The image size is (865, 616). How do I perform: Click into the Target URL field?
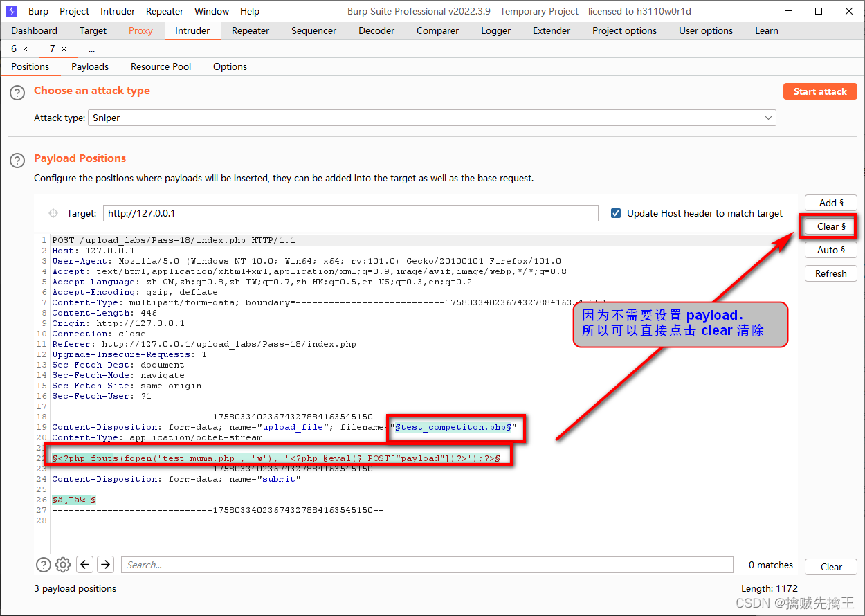click(x=351, y=213)
